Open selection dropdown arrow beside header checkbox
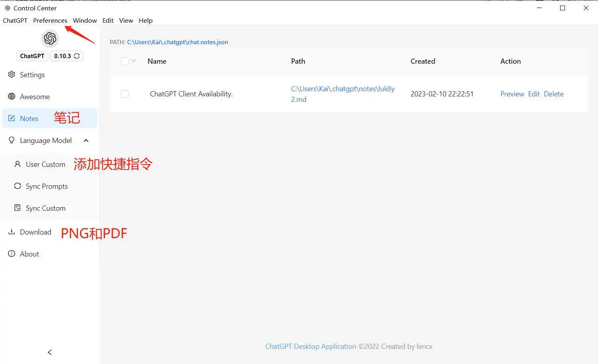Screen dimensions: 598x364 tap(134, 61)
